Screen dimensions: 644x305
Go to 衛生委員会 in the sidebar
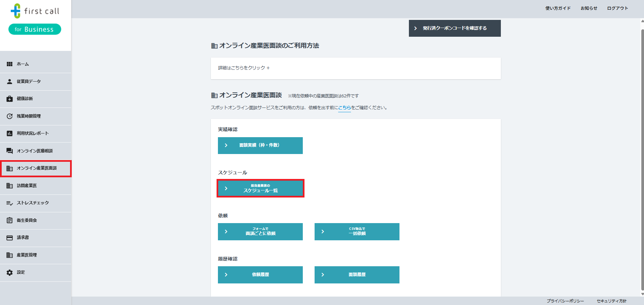tap(36, 220)
